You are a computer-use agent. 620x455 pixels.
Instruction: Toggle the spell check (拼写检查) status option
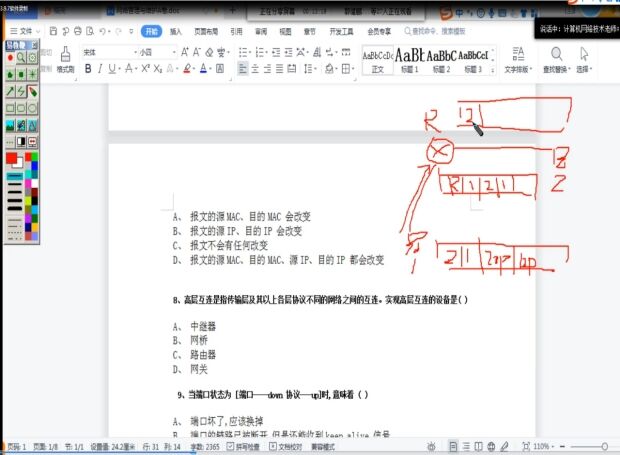(243, 446)
